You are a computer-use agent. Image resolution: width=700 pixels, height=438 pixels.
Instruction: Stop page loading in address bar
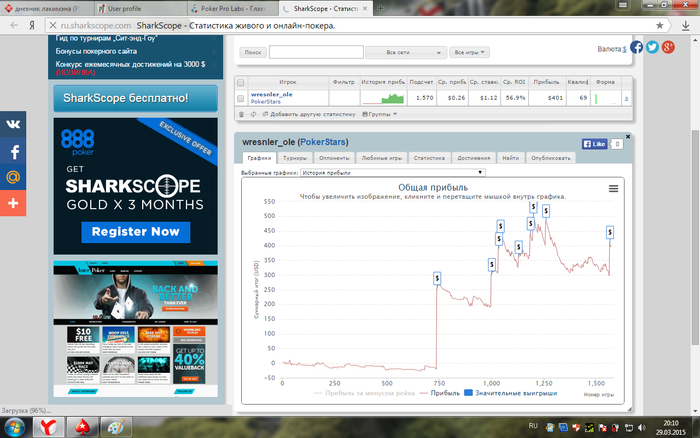pyautogui.click(x=53, y=25)
